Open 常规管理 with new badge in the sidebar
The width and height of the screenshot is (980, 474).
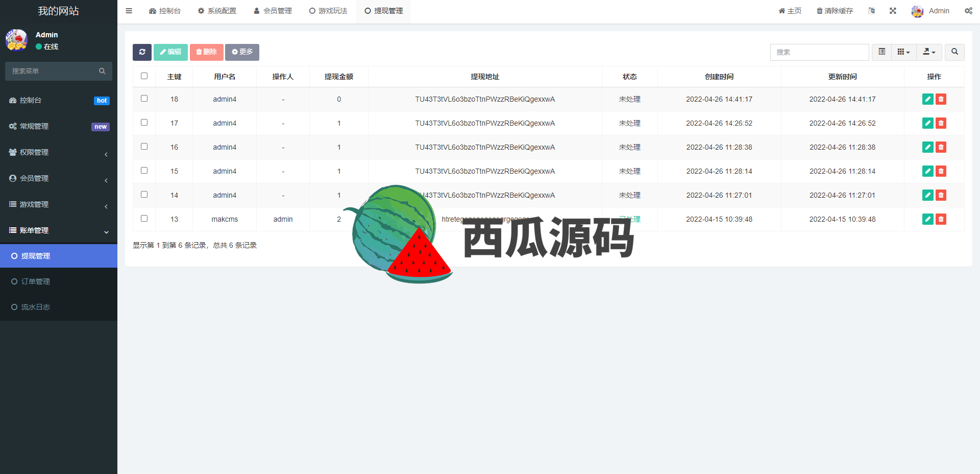pos(59,127)
